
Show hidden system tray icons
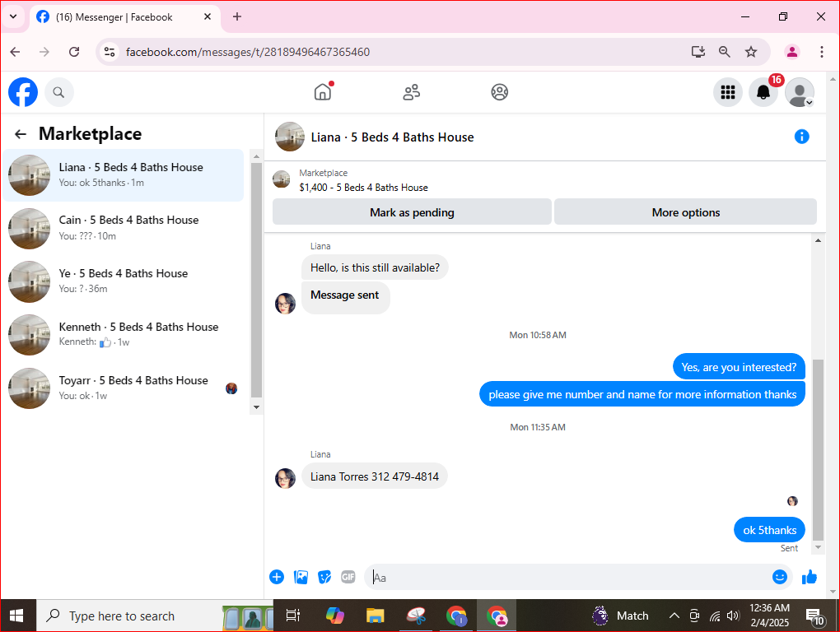pyautogui.click(x=674, y=616)
